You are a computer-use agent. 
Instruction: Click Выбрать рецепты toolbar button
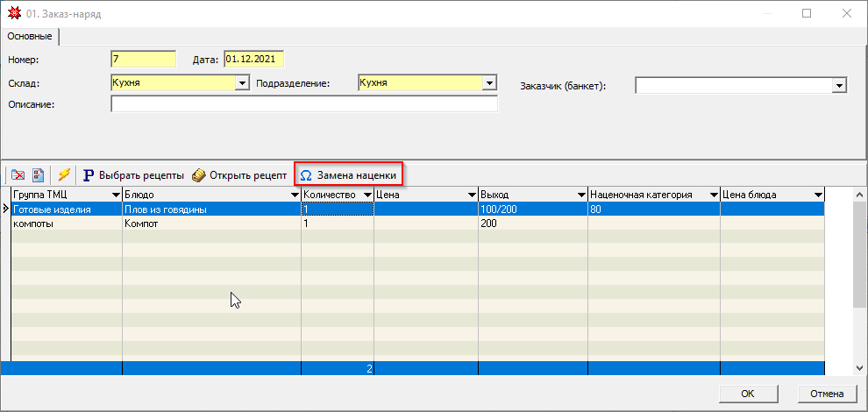coord(133,175)
